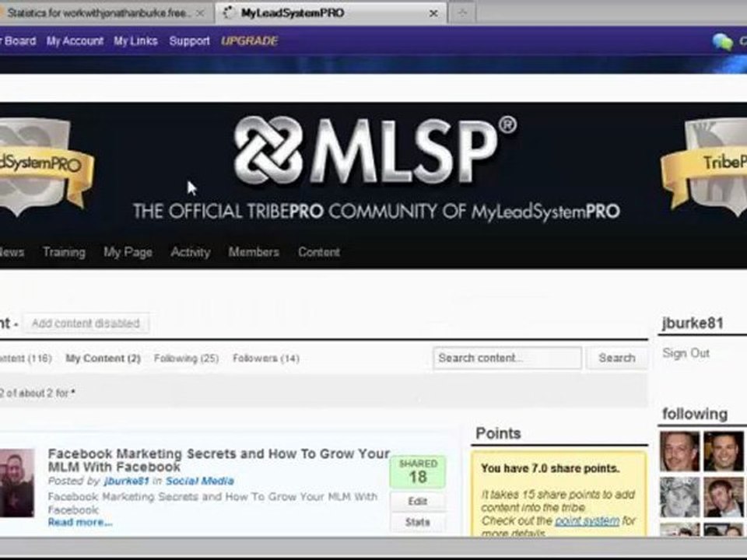Click the jburke81 author link in post
Viewport: 747px width, 560px height.
click(x=126, y=481)
